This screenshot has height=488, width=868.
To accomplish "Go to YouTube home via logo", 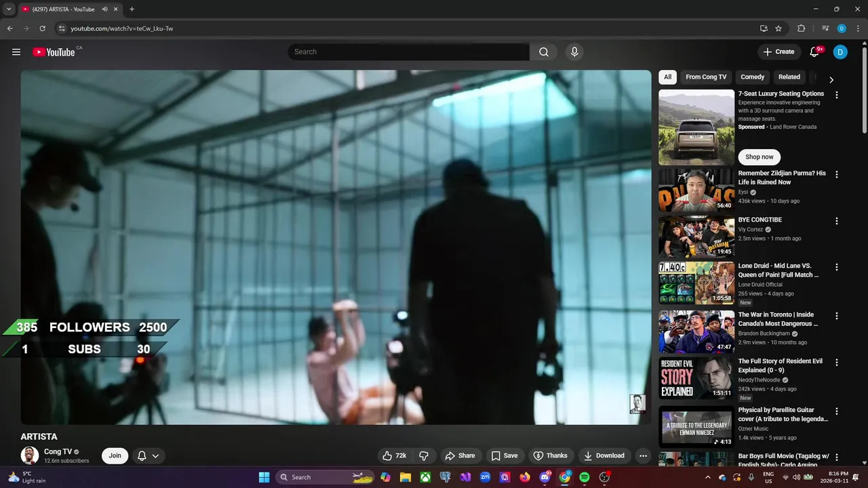I will [x=54, y=52].
